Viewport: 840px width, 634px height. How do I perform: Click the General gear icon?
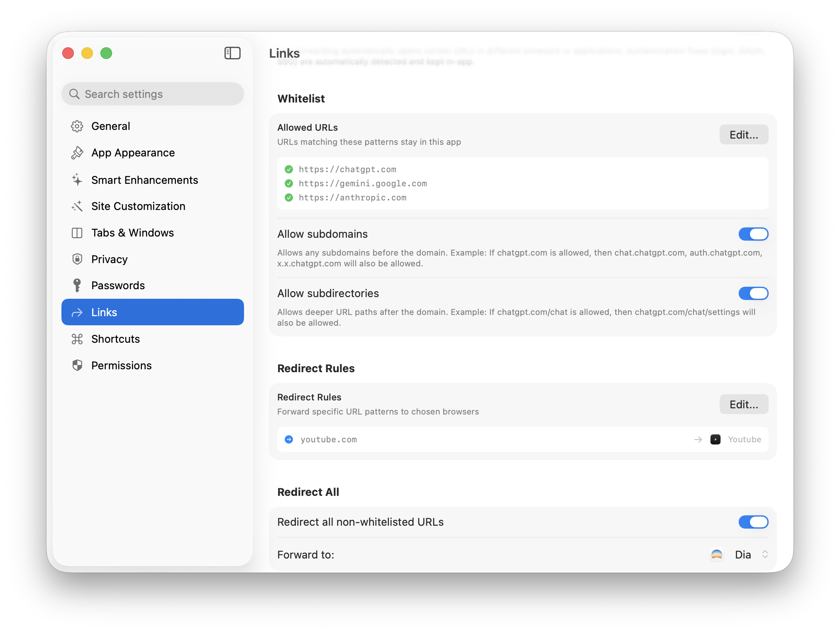[77, 126]
